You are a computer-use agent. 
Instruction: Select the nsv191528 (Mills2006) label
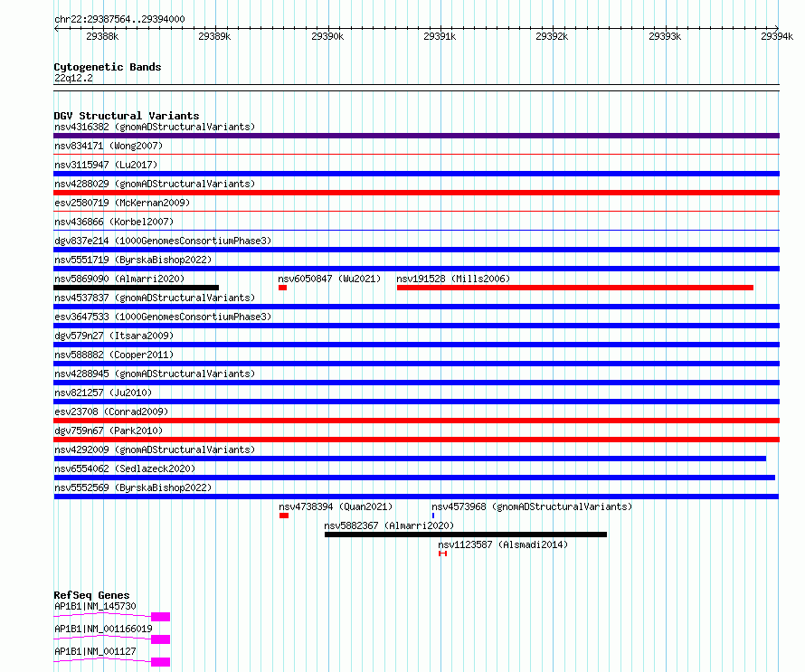(453, 279)
